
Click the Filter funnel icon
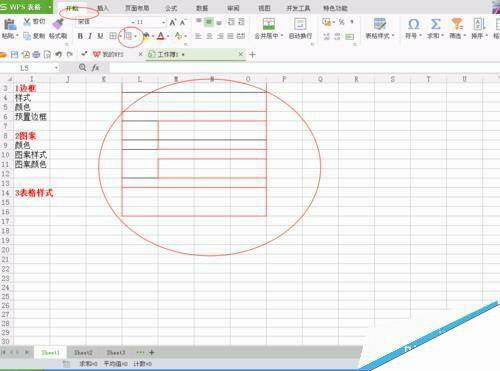457,24
